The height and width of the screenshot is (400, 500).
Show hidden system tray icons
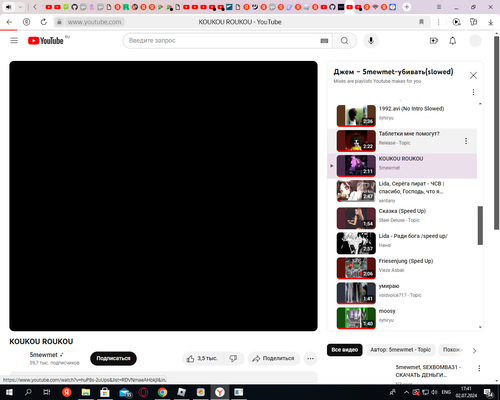pos(406,392)
